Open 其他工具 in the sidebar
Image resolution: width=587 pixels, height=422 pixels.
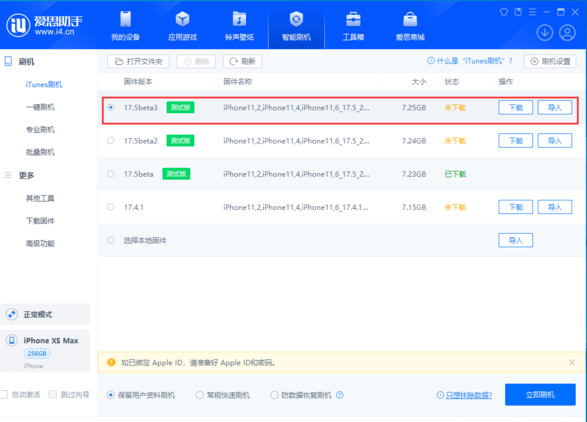coord(40,198)
